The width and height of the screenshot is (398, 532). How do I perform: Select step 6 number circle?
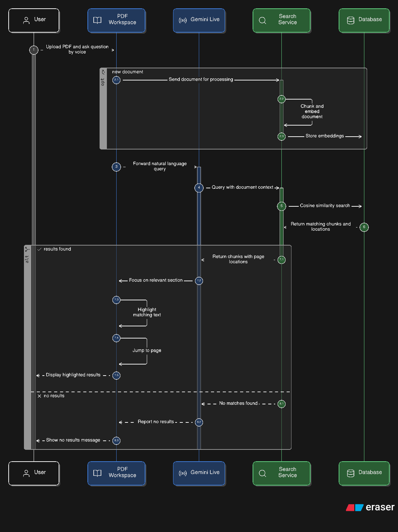coord(364,227)
